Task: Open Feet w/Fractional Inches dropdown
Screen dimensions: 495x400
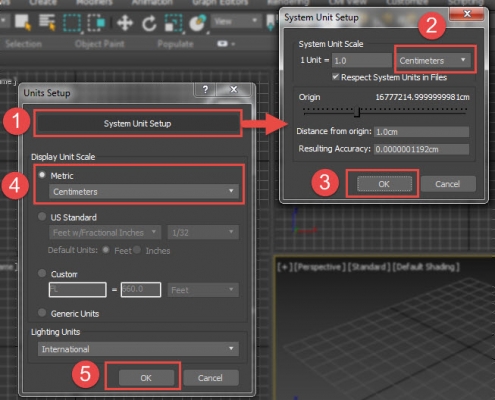Action: 105,232
